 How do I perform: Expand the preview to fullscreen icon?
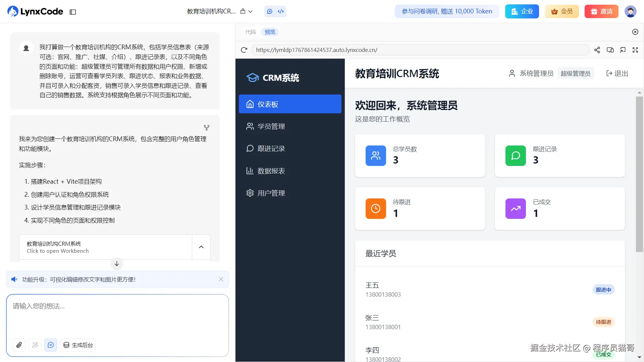pos(635,50)
